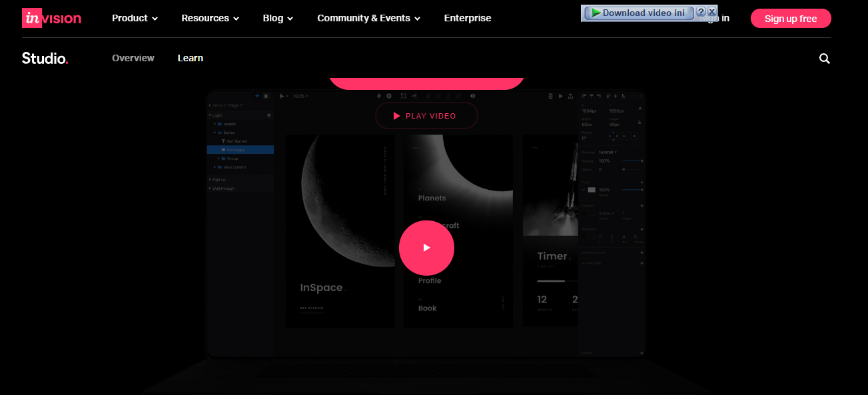Toggle the fill checkmark checkbox
Viewport: 868px width, 395px height.
(x=584, y=190)
